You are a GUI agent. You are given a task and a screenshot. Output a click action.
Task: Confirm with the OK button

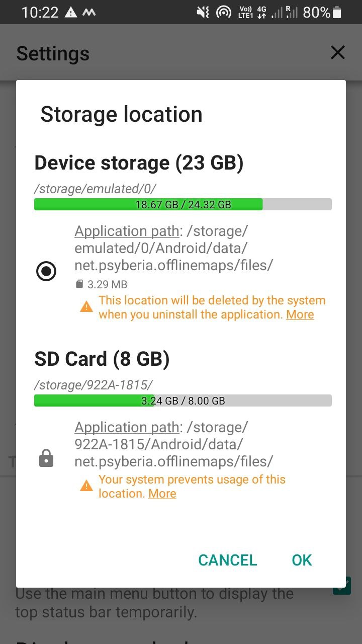click(x=302, y=560)
